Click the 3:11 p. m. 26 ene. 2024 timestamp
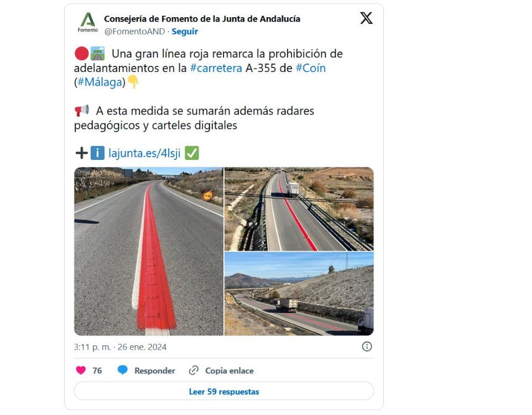This screenshot has width=532, height=415. [120, 347]
